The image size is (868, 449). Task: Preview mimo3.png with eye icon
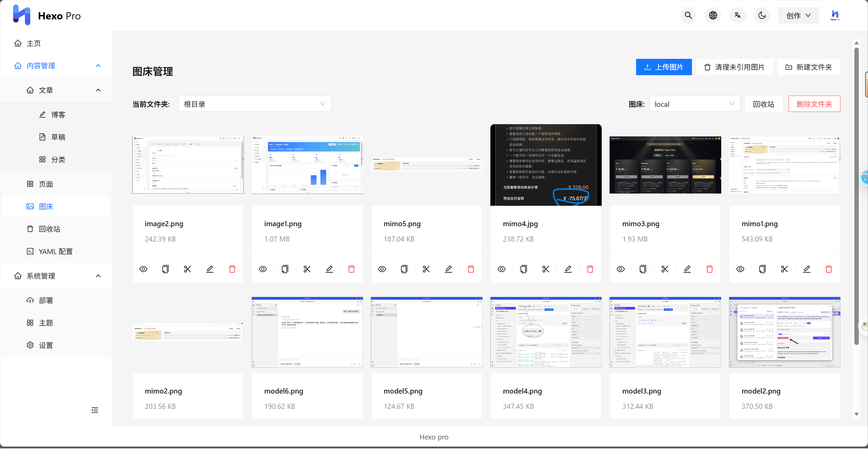pos(621,269)
